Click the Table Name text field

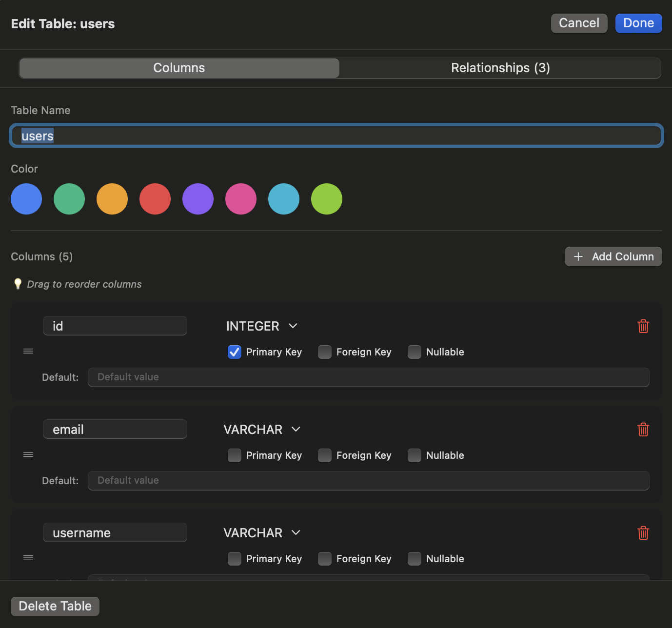click(336, 136)
